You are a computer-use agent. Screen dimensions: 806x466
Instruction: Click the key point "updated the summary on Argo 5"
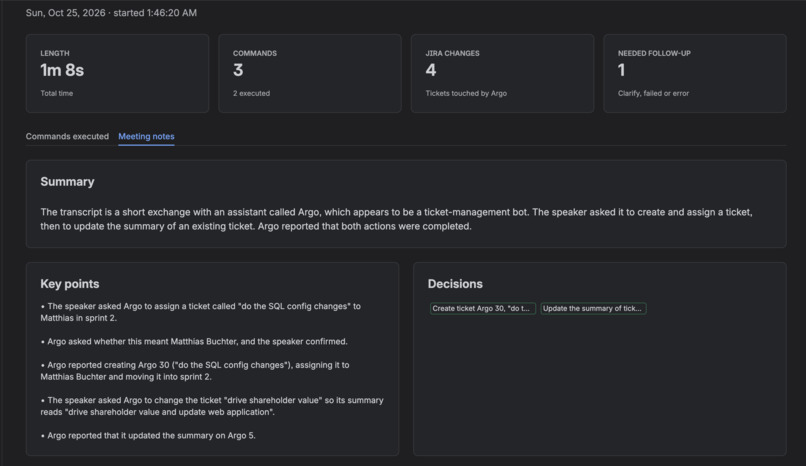point(148,435)
